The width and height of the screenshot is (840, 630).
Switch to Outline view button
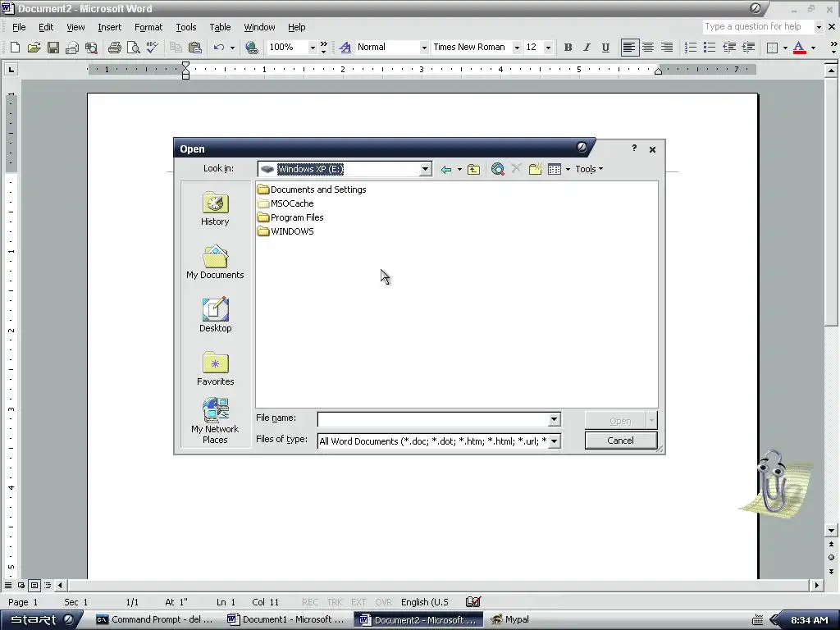click(x=48, y=586)
